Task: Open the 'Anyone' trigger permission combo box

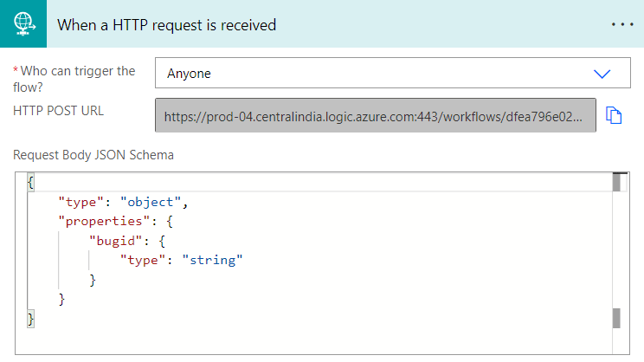Action: (x=381, y=74)
